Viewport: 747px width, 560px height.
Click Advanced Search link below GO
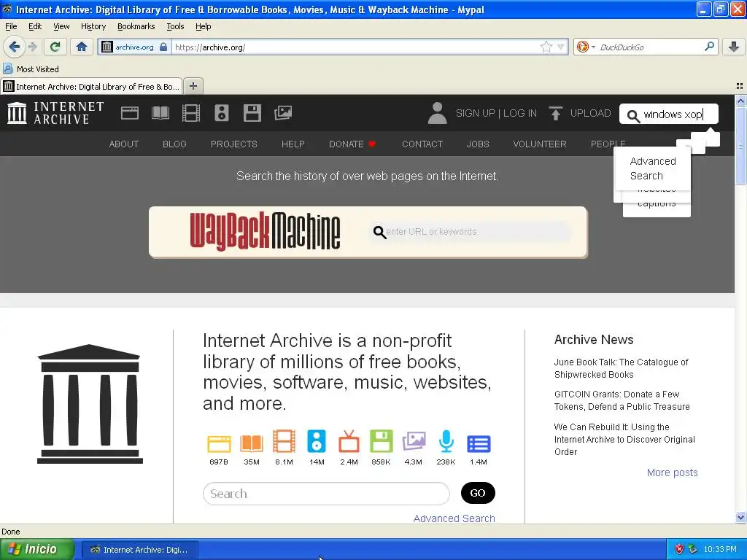(x=454, y=518)
